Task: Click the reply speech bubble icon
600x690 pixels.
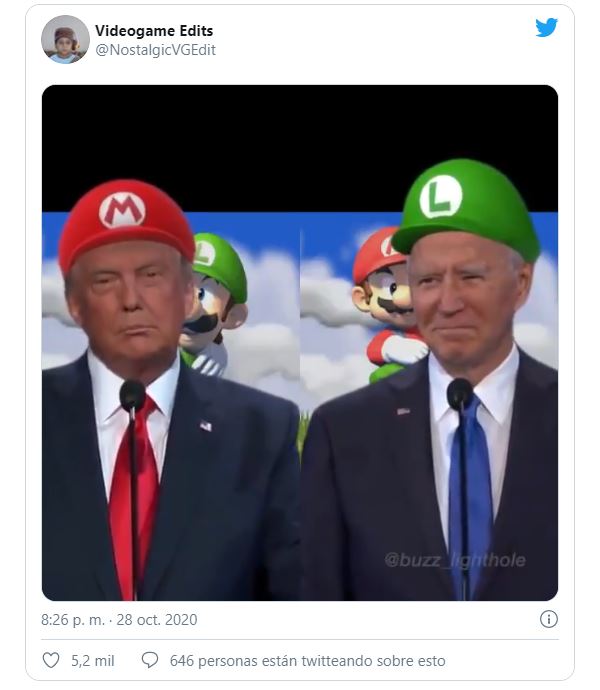Action: [x=150, y=660]
